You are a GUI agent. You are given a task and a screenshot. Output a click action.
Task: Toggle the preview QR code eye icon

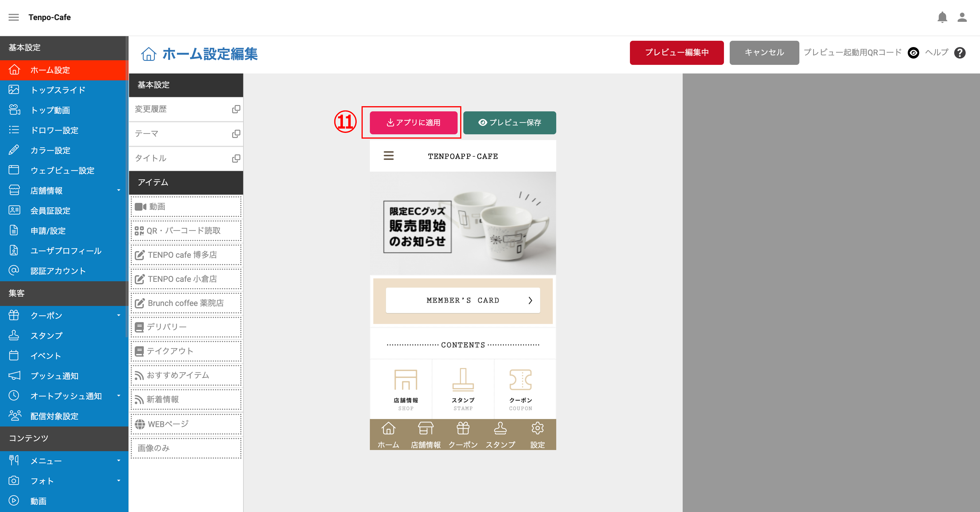pos(913,53)
